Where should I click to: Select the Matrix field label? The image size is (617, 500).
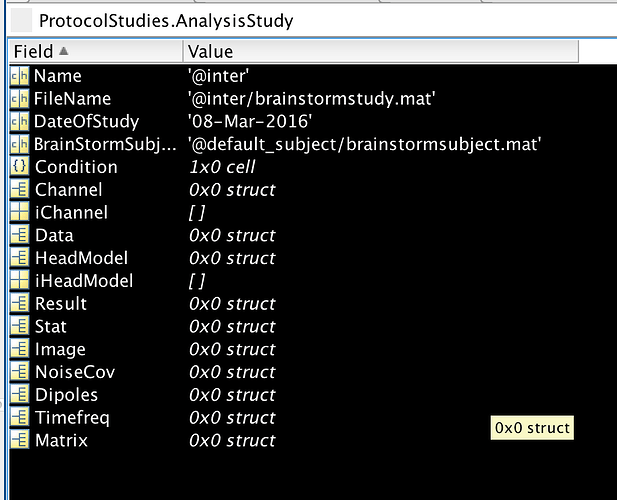(x=61, y=441)
